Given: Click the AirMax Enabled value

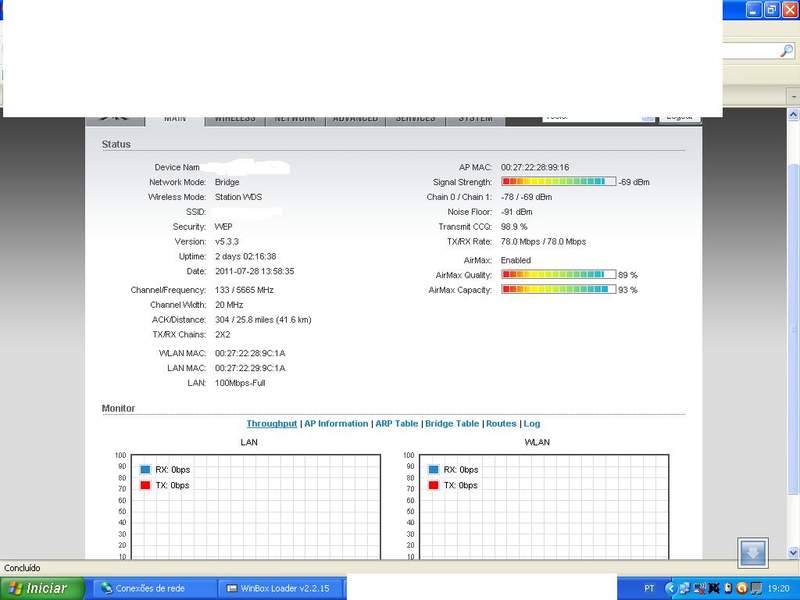Looking at the screenshot, I should click(516, 260).
